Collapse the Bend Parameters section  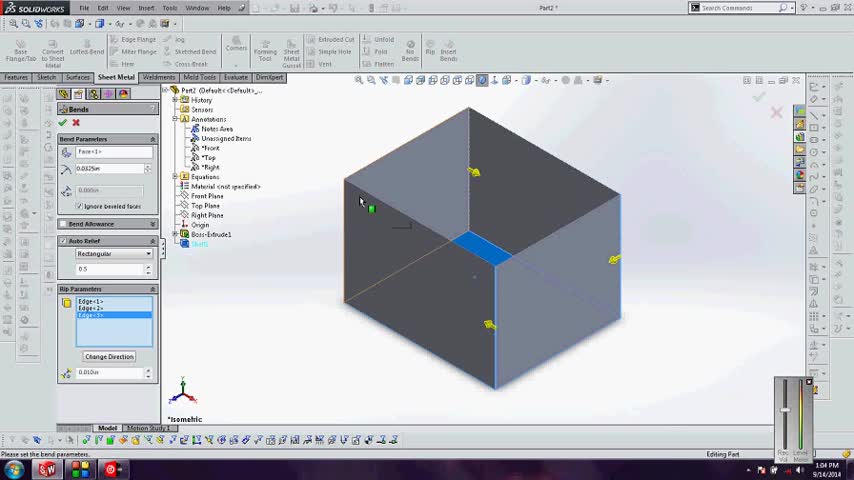(x=152, y=139)
